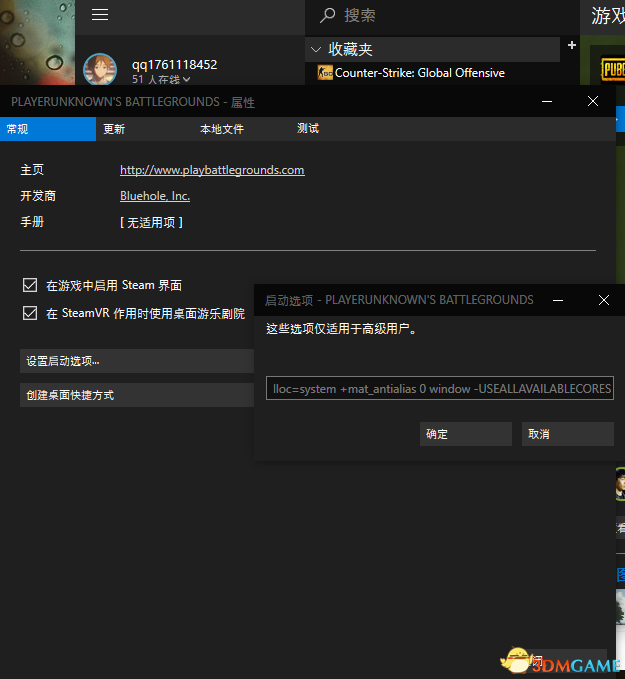Toggle SteamVR desktop theater checkbox
625x679 pixels.
coord(29,313)
